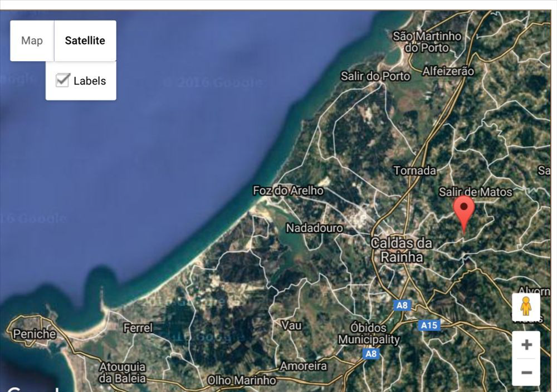Image resolution: width=557 pixels, height=392 pixels.
Task: Select the Nadadouro place name
Action: point(315,228)
